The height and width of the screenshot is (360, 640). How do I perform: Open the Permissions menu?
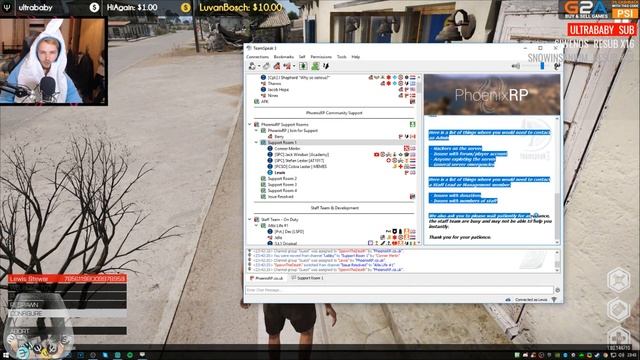pos(321,57)
